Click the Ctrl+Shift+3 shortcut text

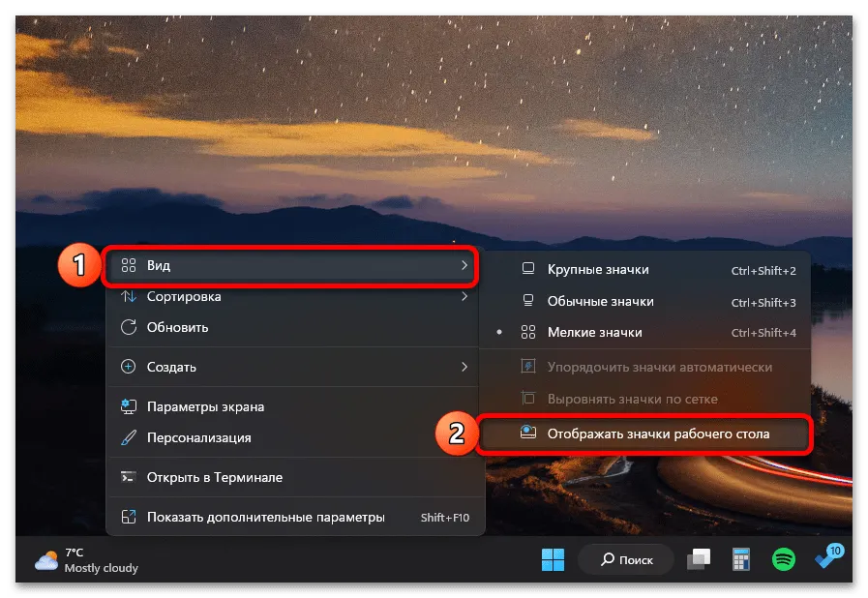pos(763,302)
